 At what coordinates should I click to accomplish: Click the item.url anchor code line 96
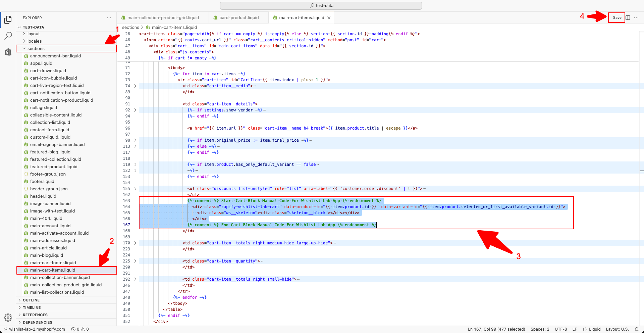[302, 128]
